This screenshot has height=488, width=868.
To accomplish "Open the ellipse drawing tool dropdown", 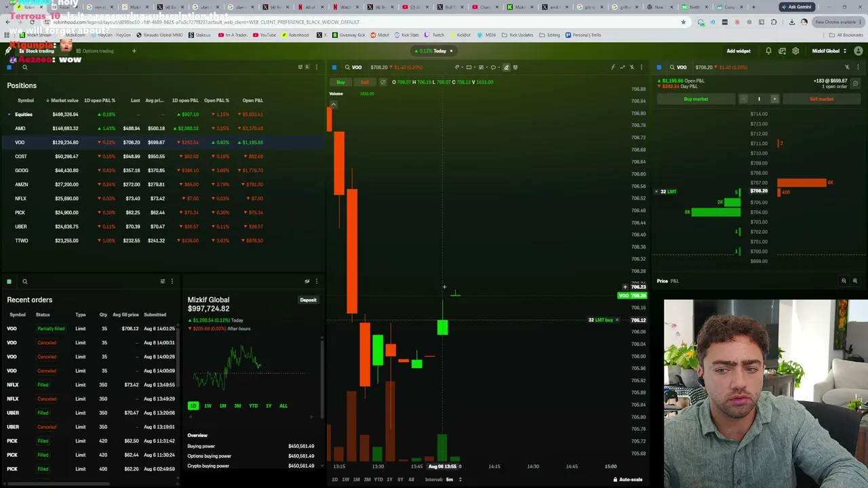I will click(494, 67).
